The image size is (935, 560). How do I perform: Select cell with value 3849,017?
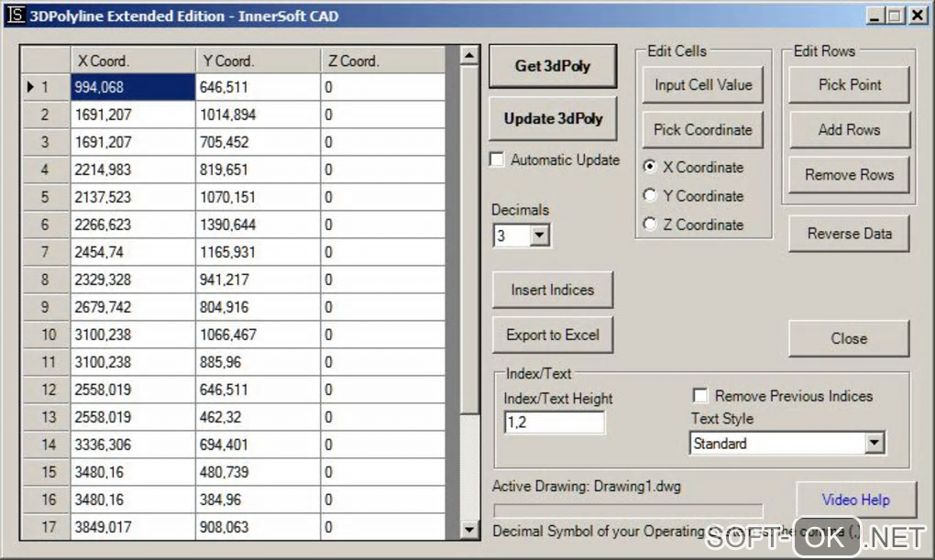(133, 527)
